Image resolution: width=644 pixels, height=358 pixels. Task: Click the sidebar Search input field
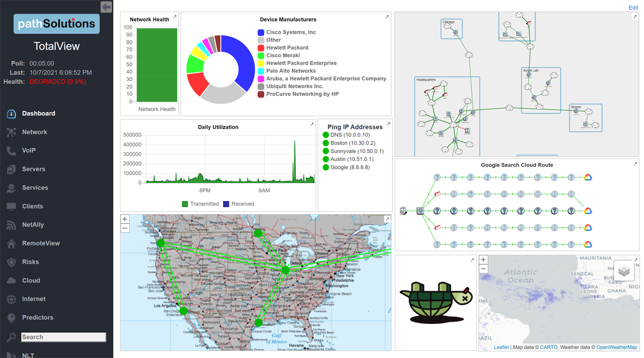pyautogui.click(x=63, y=337)
